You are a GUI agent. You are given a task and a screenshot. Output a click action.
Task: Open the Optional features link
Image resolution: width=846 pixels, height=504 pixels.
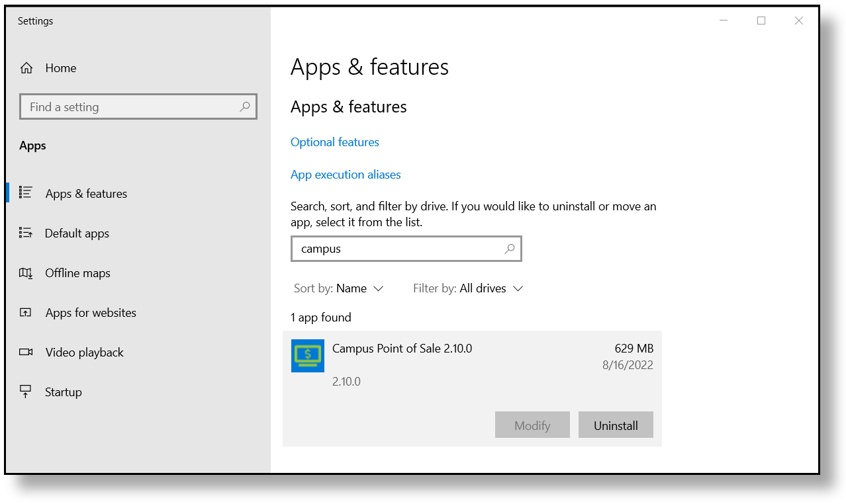pyautogui.click(x=335, y=142)
